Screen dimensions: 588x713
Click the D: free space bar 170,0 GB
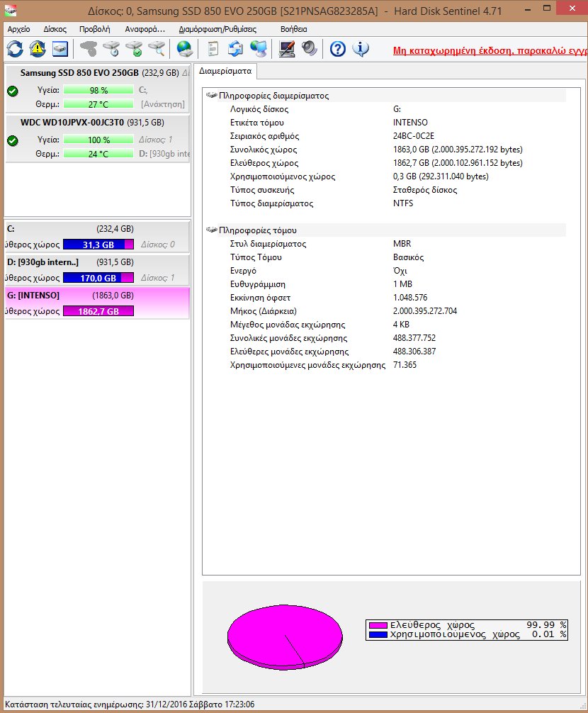pos(98,278)
